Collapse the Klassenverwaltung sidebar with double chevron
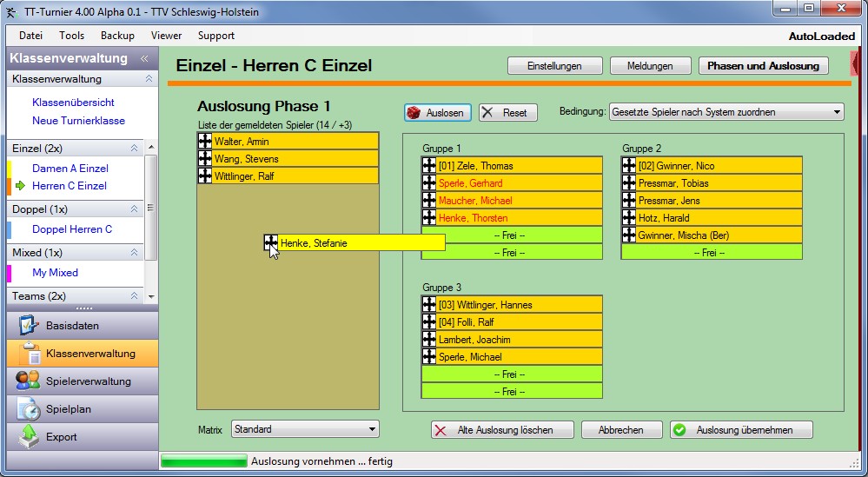868x477 pixels. pos(144,59)
